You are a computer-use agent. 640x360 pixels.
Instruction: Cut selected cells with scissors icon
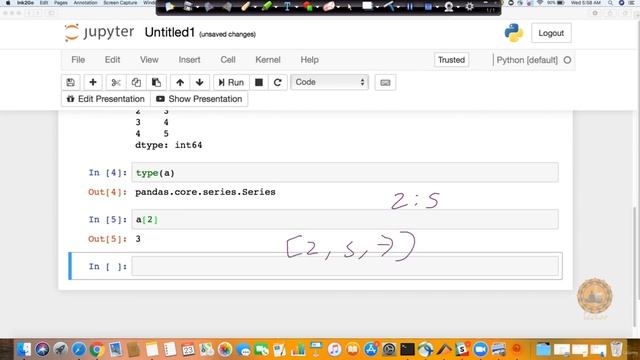[116, 82]
